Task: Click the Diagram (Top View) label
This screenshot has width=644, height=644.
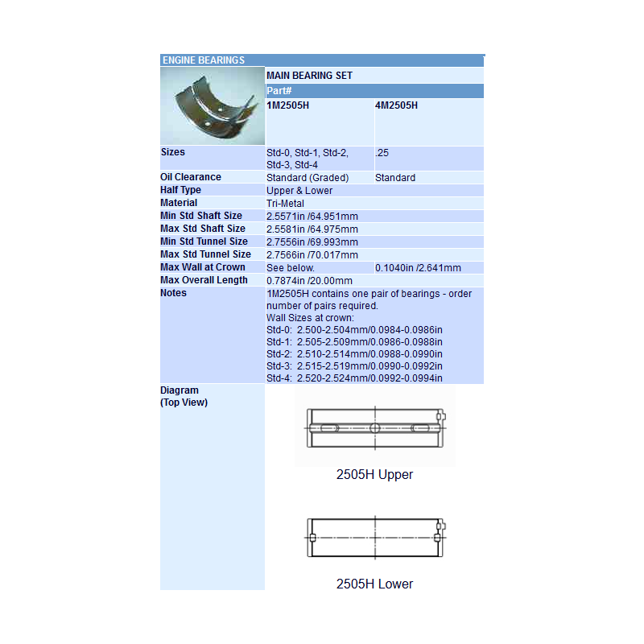Action: coord(184,396)
